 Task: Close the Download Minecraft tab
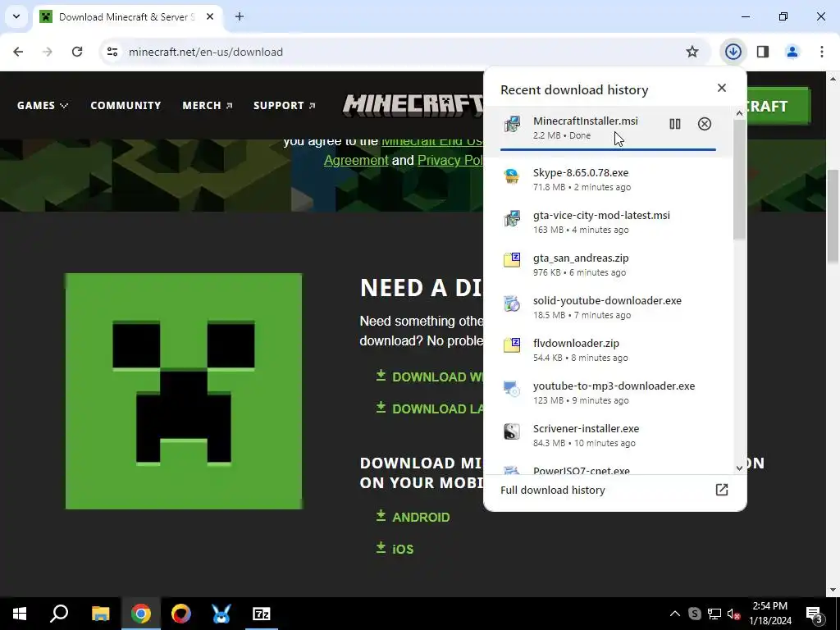[x=210, y=16]
